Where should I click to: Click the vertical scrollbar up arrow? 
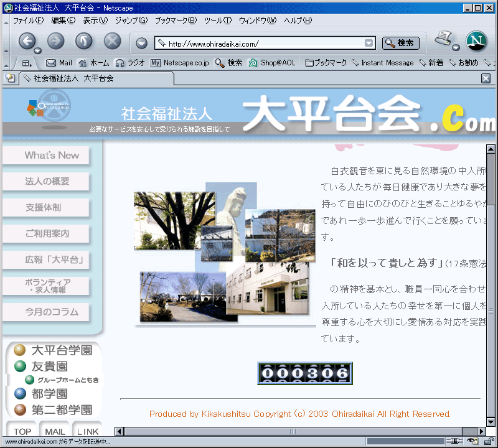pyautogui.click(x=491, y=149)
